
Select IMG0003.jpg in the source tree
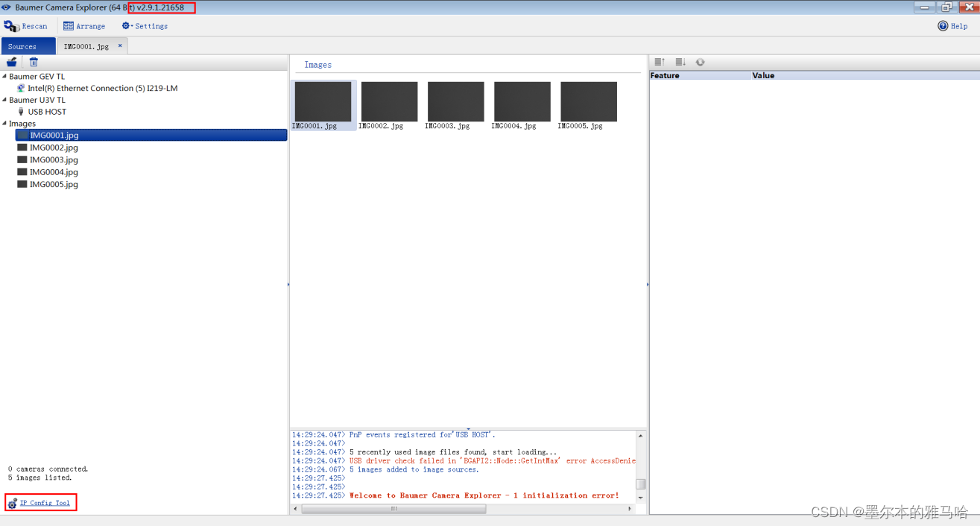click(54, 159)
